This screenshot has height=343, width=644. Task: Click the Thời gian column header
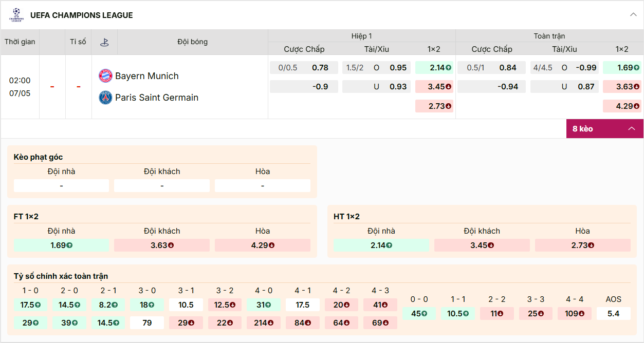point(20,42)
